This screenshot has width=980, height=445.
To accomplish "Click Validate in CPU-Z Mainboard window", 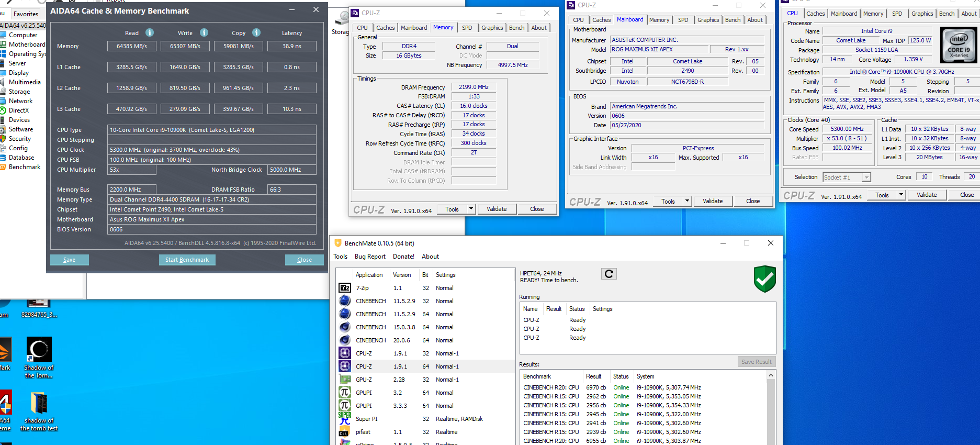I will (712, 201).
